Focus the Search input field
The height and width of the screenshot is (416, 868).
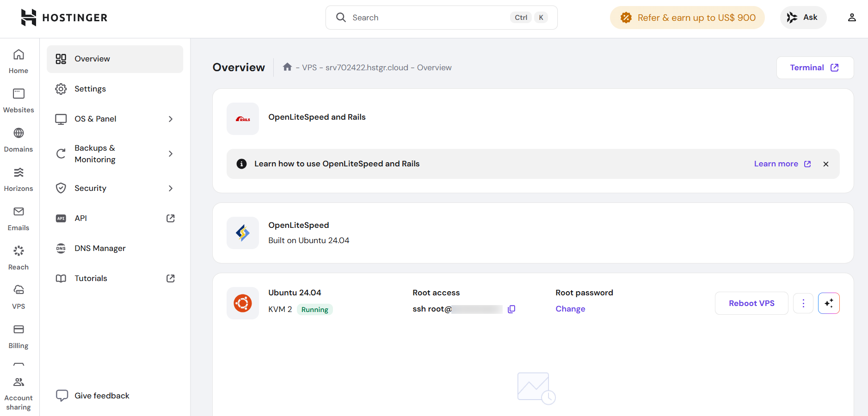[442, 18]
